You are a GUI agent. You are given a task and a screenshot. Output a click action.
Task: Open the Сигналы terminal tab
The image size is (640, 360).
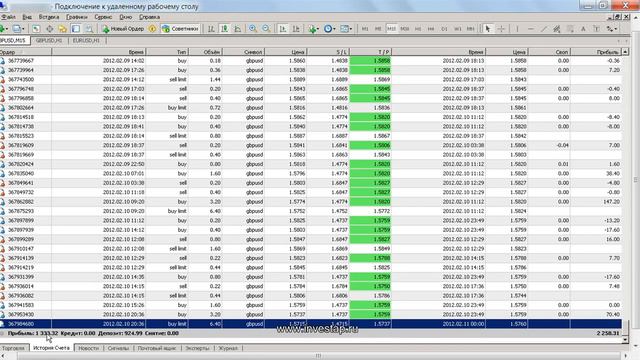coord(118,348)
